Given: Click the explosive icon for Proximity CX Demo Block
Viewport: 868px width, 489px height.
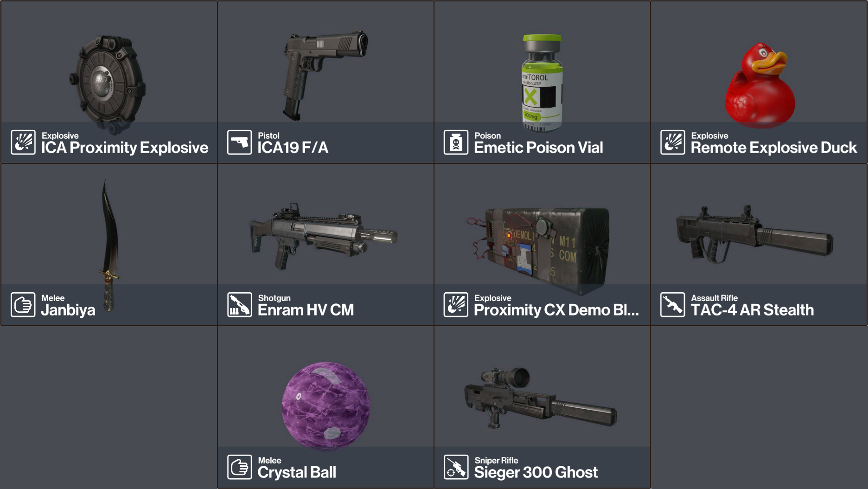Looking at the screenshot, I should point(456,304).
